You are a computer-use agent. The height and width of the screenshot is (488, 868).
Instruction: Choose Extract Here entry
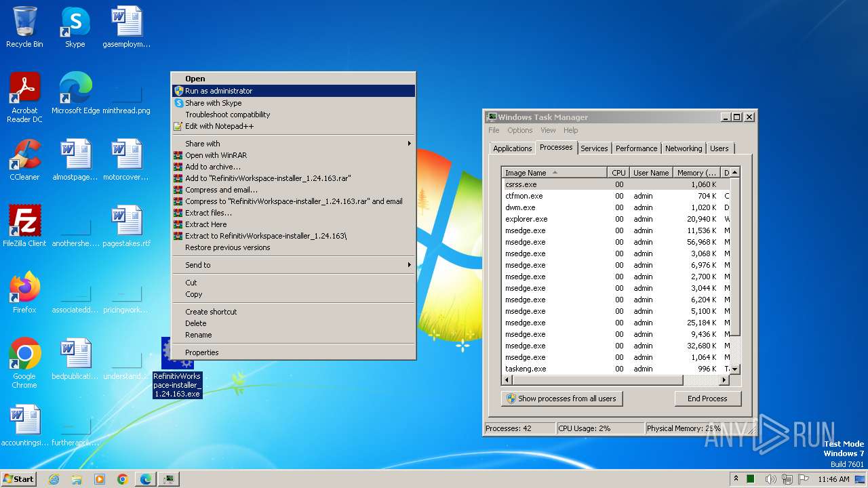(293, 224)
